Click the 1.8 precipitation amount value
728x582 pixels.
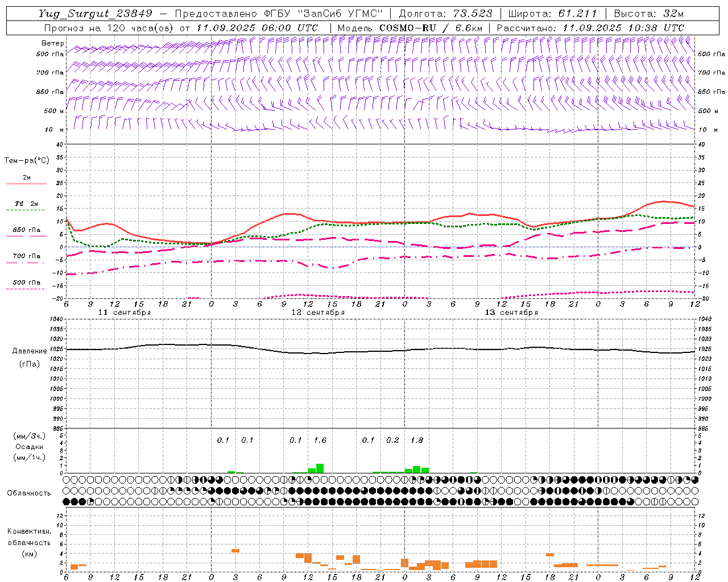click(x=417, y=440)
